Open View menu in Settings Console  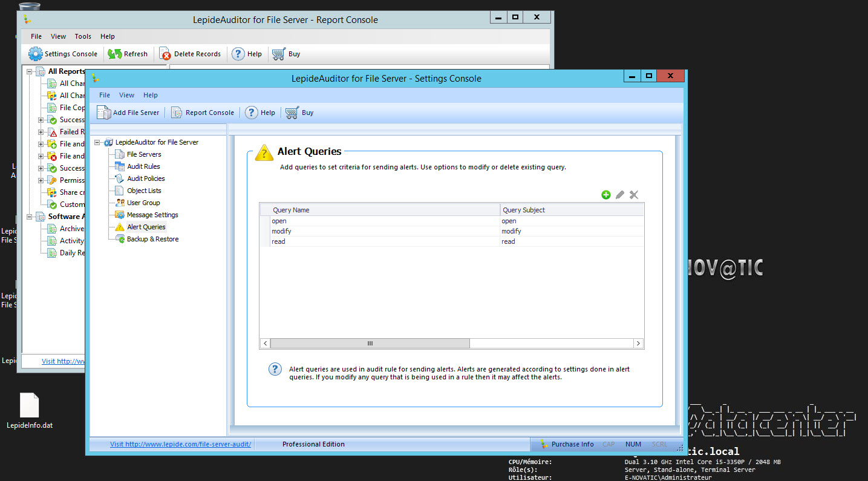tap(127, 95)
